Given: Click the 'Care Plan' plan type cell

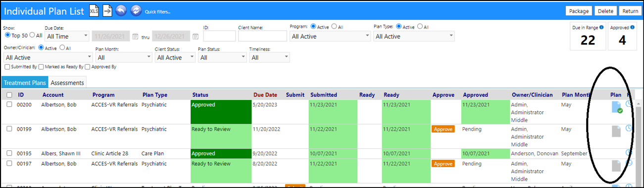Looking at the screenshot, I should pos(153,153).
